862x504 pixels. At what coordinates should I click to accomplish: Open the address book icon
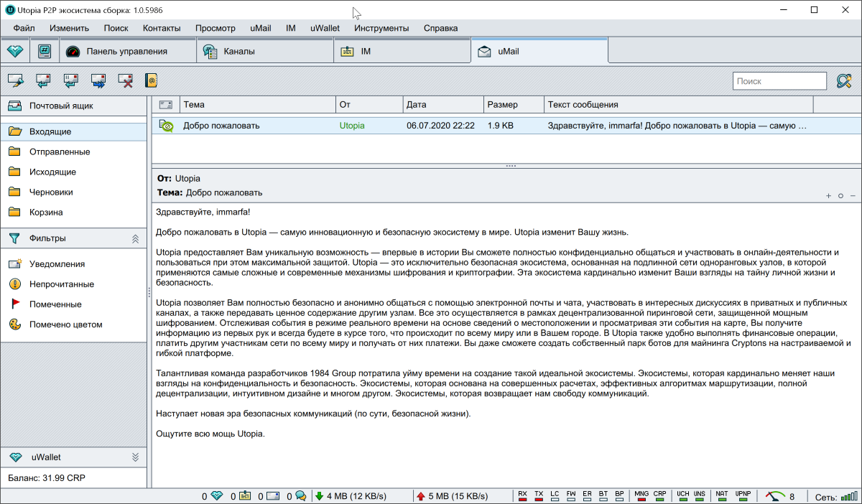pos(151,80)
